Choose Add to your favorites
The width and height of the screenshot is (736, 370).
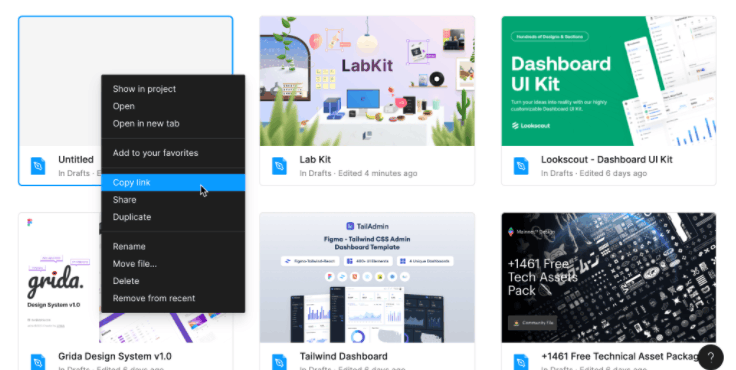pos(173,153)
